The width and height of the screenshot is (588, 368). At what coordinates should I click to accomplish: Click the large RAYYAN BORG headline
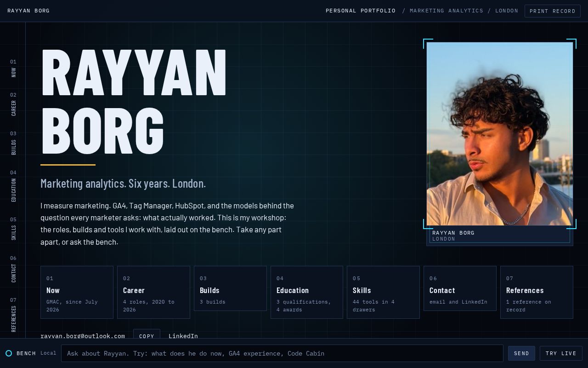coord(134,101)
